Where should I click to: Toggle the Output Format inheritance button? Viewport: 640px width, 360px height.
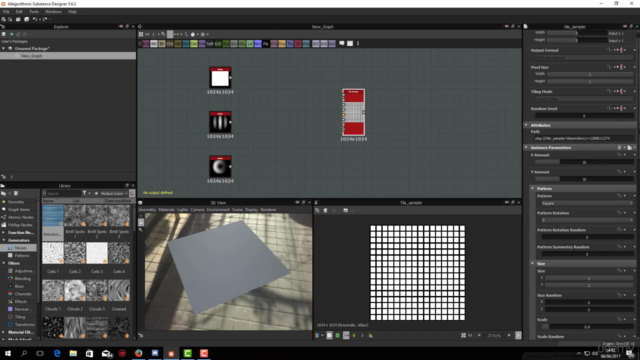pos(622,50)
